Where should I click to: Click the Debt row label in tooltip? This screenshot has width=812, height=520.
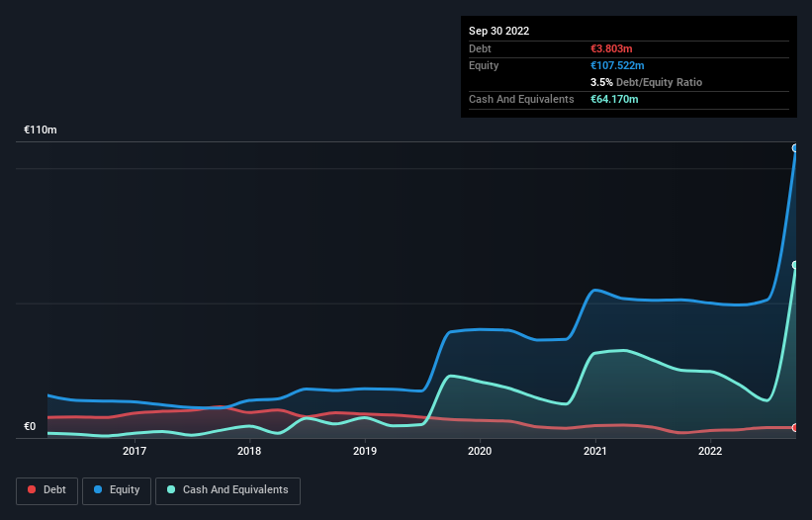(480, 48)
